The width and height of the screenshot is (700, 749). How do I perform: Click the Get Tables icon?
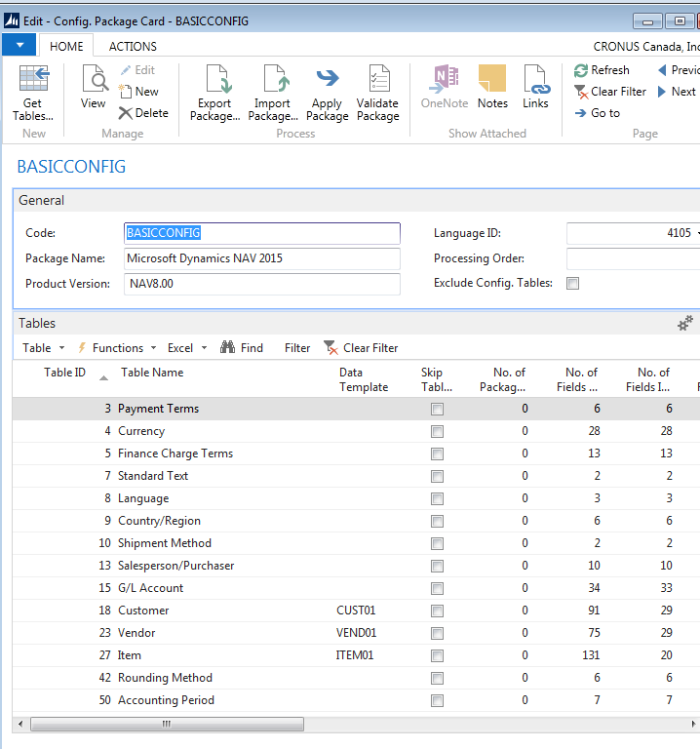click(x=33, y=78)
